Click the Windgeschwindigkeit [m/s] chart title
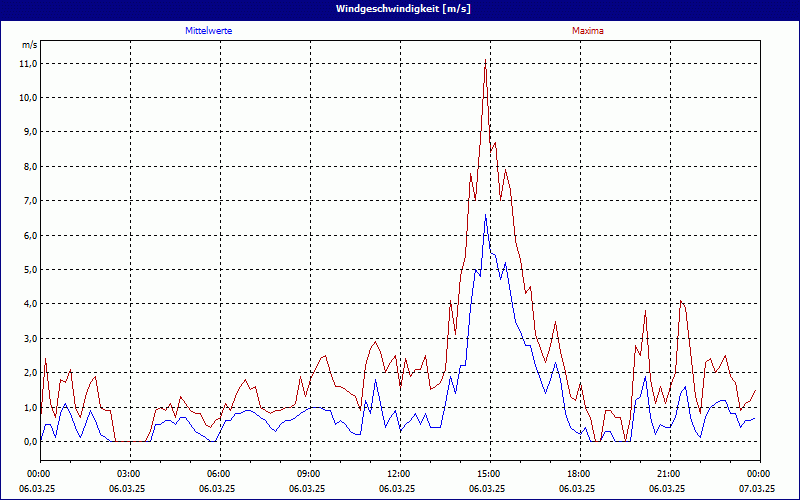 point(400,8)
